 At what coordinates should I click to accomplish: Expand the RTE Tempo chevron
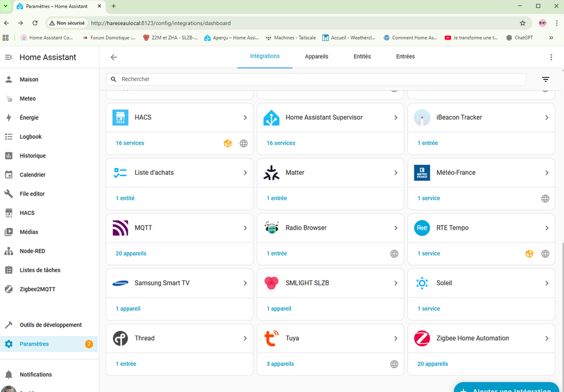547,228
